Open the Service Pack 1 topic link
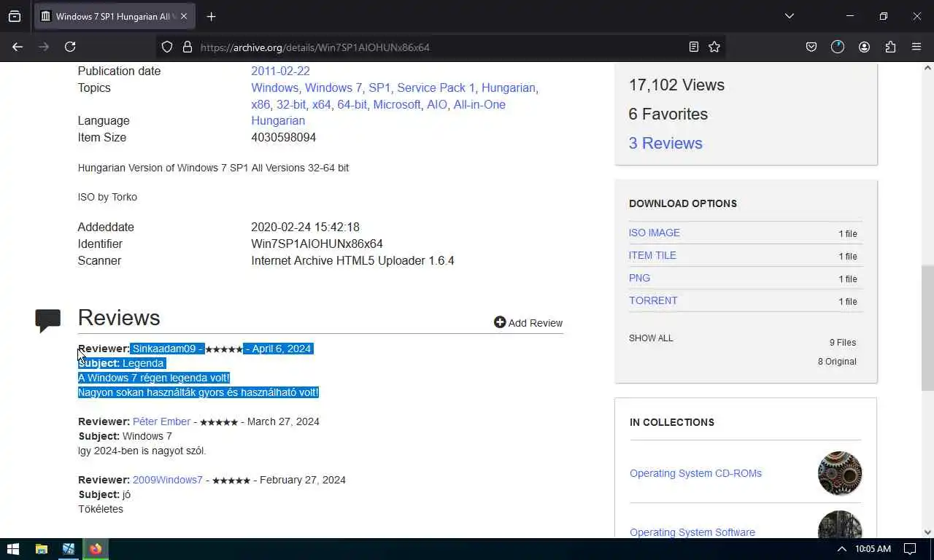This screenshot has height=560, width=934. click(x=436, y=87)
